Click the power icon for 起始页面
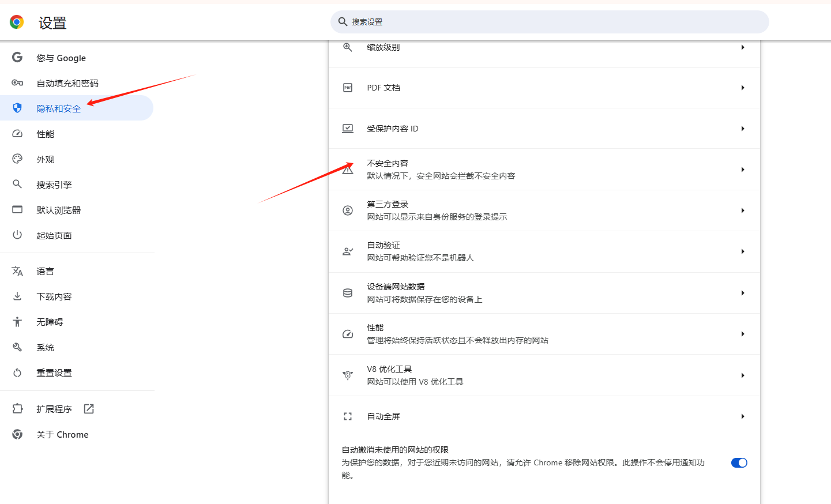This screenshot has width=831, height=504. pos(17,235)
